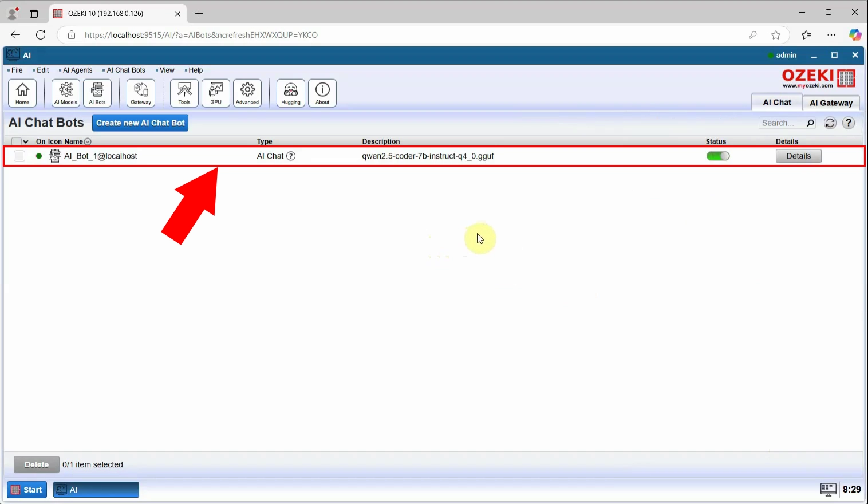Open a new browser tab
The width and height of the screenshot is (868, 504).
point(199,13)
